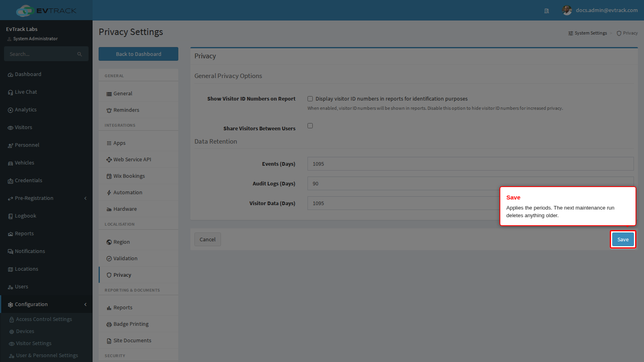Open Personnel section
The height and width of the screenshot is (362, 644).
[x=46, y=145]
